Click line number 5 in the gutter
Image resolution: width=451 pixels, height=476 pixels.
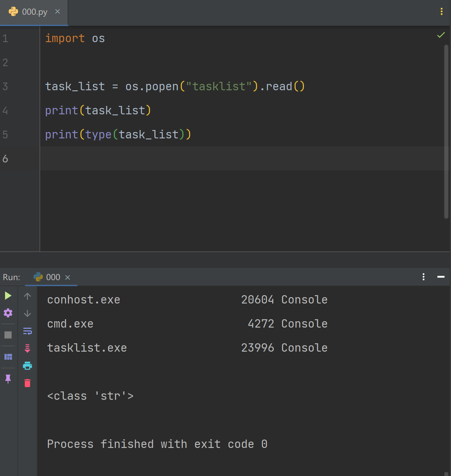point(5,135)
